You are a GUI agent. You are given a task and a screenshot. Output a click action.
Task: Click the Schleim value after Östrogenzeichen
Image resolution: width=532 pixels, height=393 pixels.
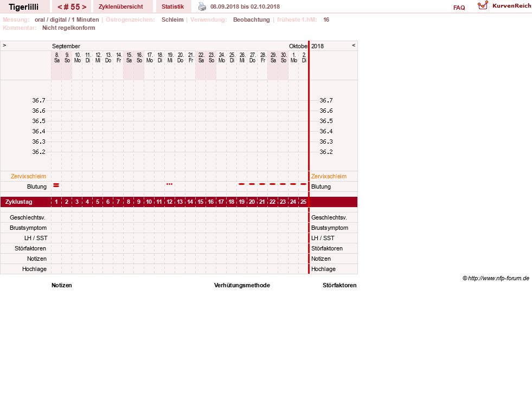(x=172, y=20)
